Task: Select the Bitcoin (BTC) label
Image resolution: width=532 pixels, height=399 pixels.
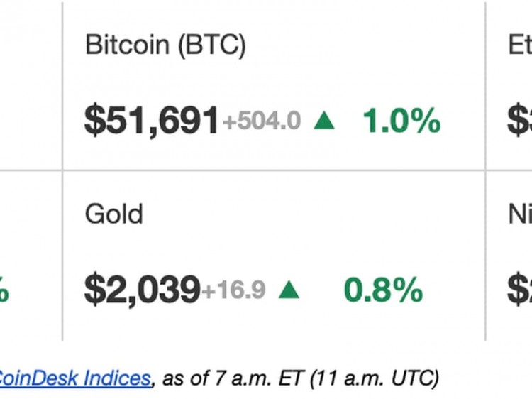Action: click(x=165, y=45)
